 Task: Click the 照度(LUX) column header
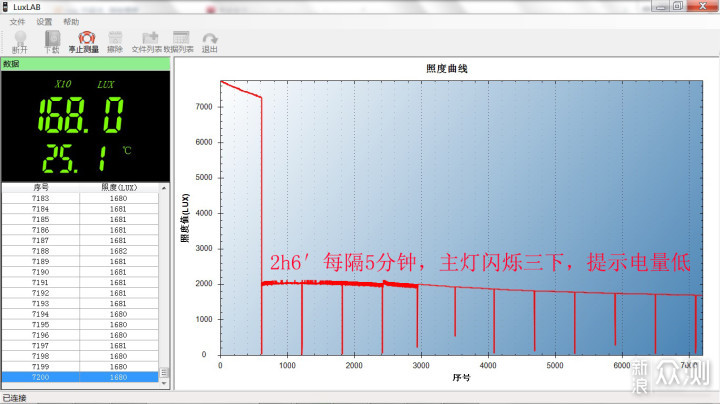click(119, 187)
